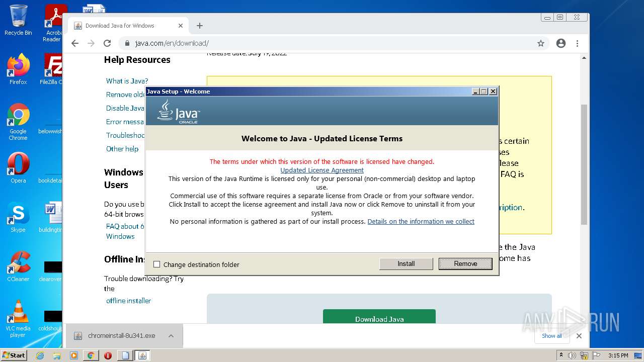Switch to Chrome via its taskbar button
The image size is (644, 362).
(x=91, y=355)
